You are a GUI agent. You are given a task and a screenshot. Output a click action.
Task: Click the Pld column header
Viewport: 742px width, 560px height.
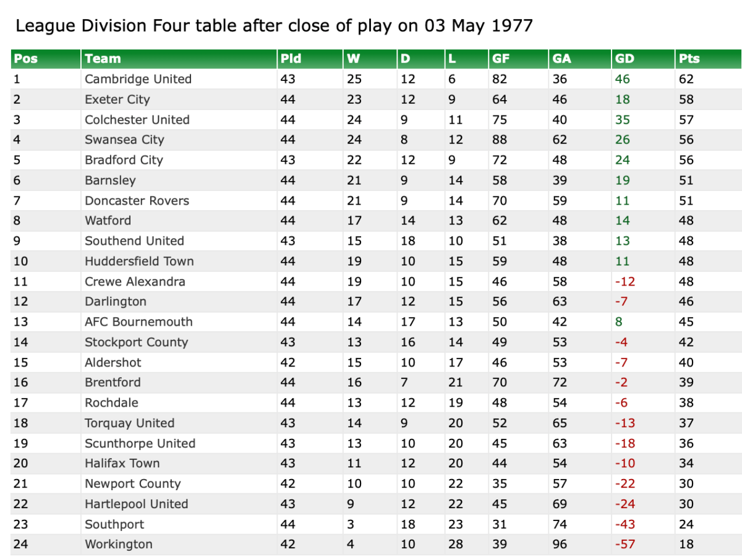(x=291, y=59)
